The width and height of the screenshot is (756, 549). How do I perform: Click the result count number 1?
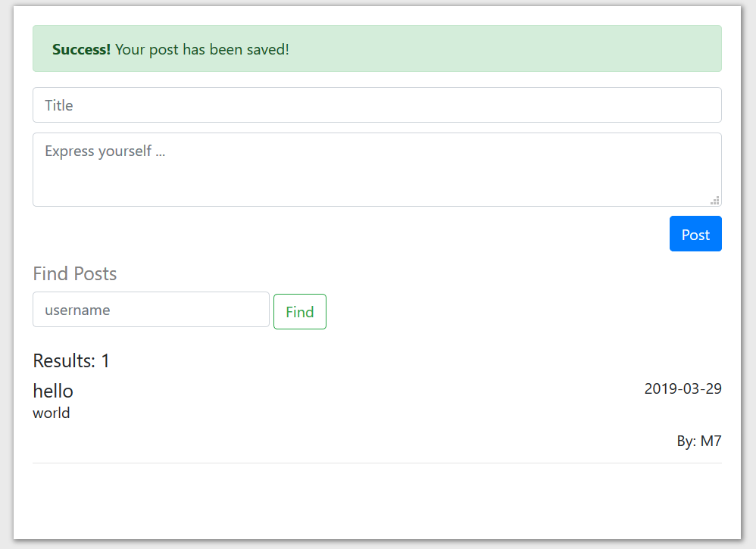(105, 361)
